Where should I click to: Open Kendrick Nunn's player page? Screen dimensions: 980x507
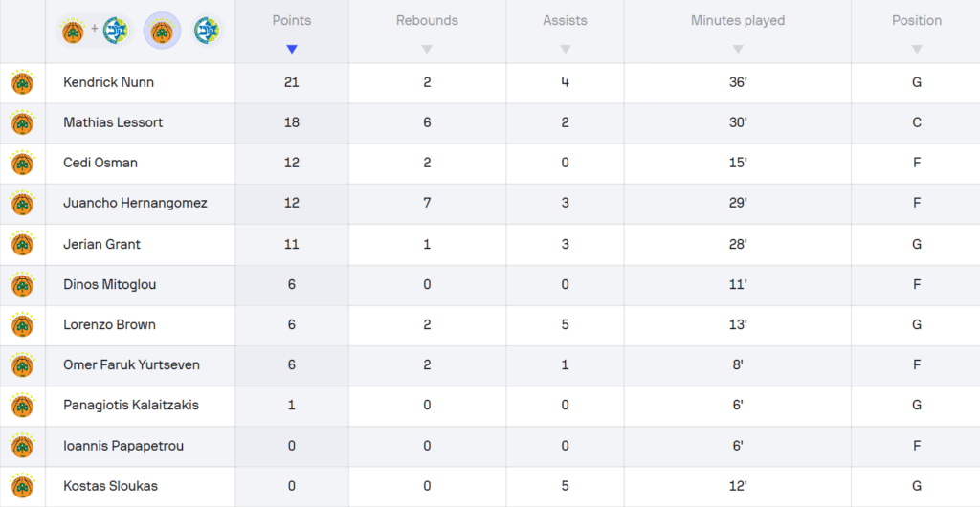[x=108, y=82]
